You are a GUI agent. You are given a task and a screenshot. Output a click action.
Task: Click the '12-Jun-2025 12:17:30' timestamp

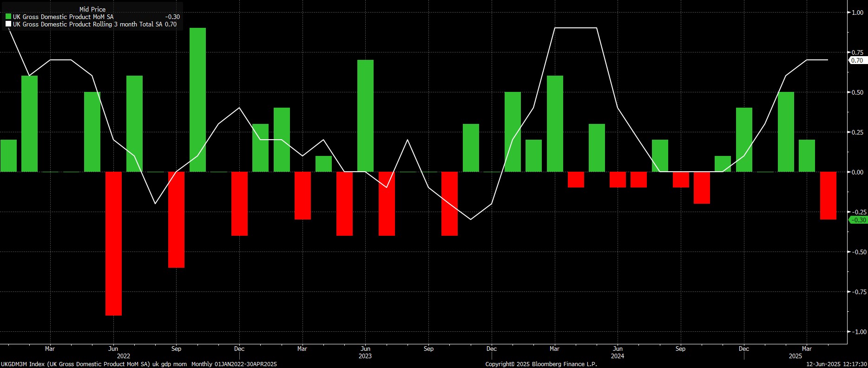pyautogui.click(x=836, y=364)
